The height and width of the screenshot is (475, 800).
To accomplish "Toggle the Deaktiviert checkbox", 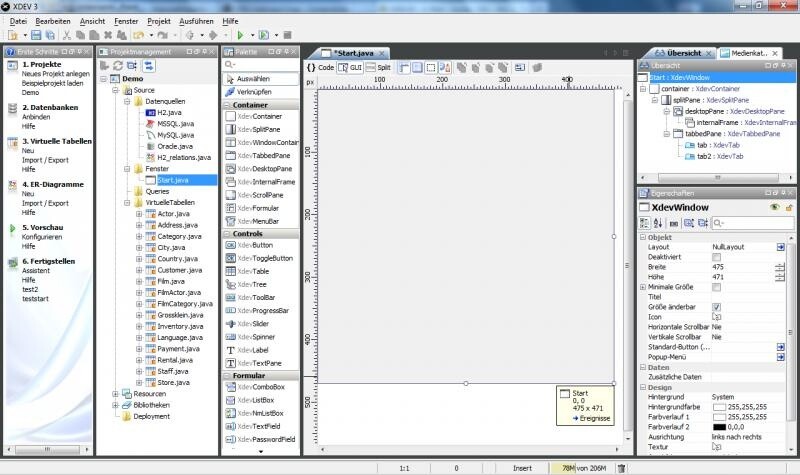I will point(716,257).
